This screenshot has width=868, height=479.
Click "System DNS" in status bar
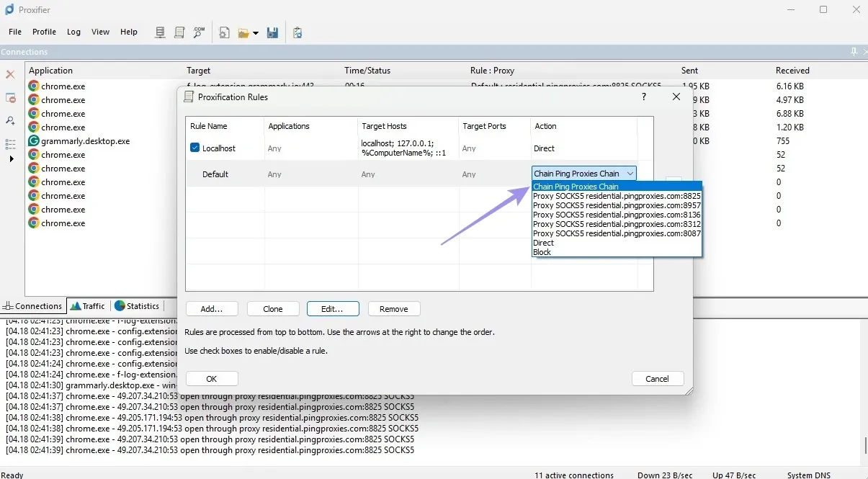point(809,475)
